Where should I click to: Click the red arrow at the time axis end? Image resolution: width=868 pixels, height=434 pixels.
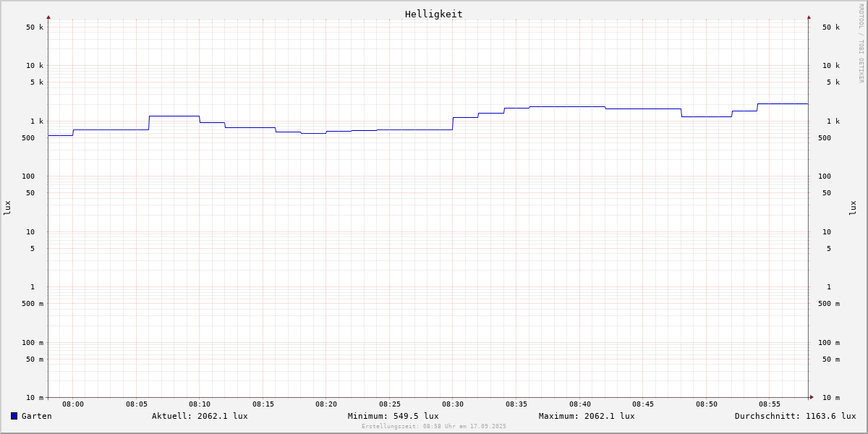pyautogui.click(x=812, y=397)
